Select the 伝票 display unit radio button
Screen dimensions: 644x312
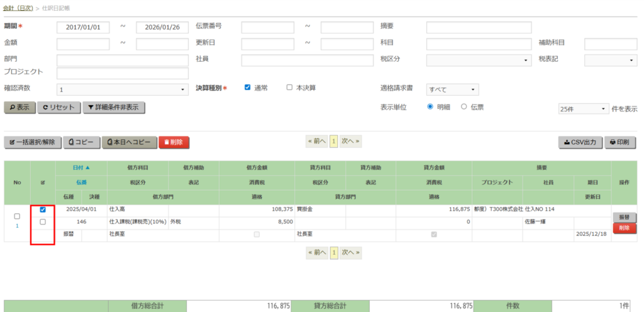(x=464, y=107)
